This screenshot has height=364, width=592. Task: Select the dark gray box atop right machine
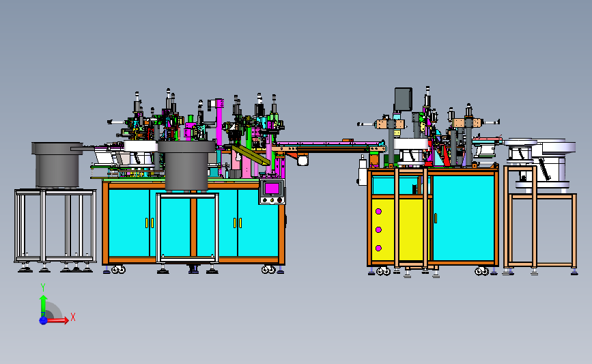click(404, 99)
